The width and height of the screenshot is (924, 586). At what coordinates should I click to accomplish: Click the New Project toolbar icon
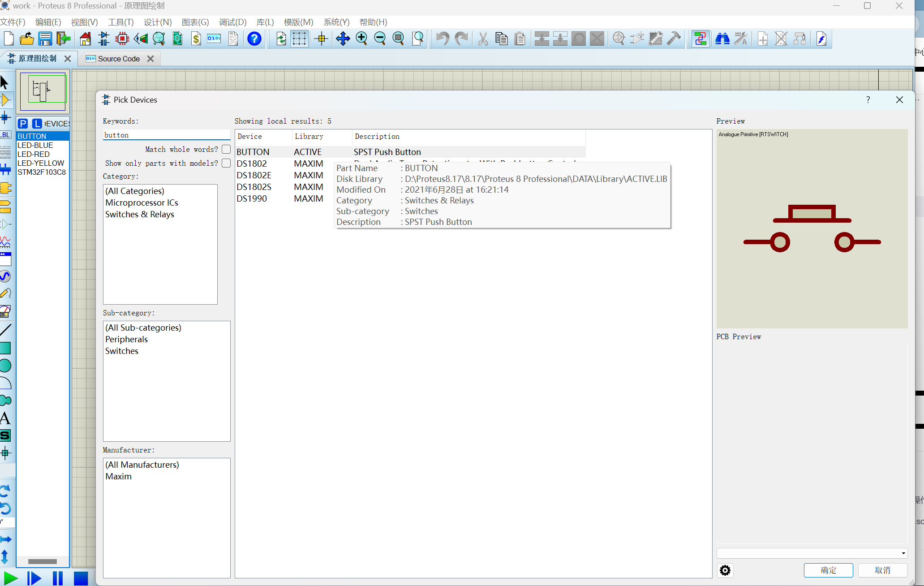point(9,39)
